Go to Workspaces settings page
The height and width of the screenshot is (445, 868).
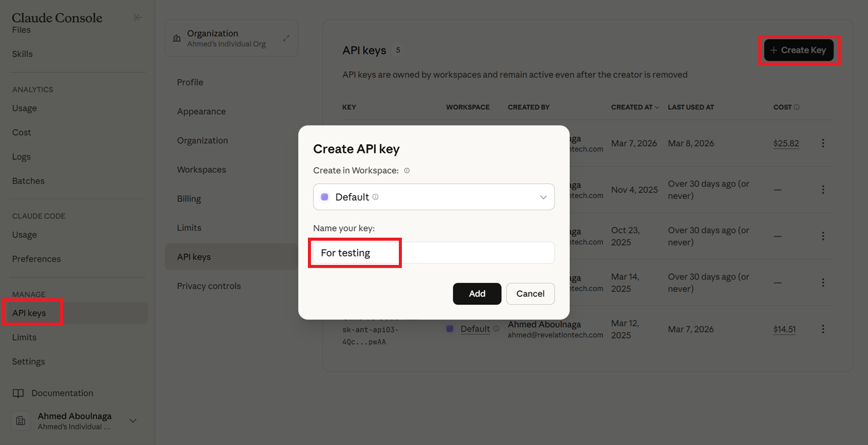pos(201,170)
